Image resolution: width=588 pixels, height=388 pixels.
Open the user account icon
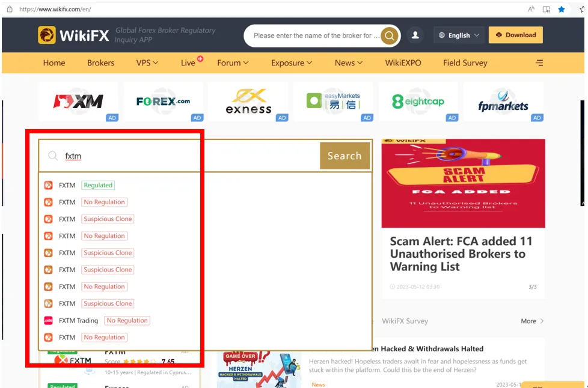pos(415,35)
